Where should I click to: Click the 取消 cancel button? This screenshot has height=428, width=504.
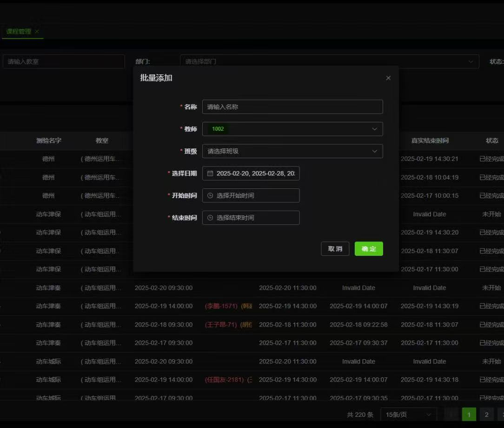(335, 249)
